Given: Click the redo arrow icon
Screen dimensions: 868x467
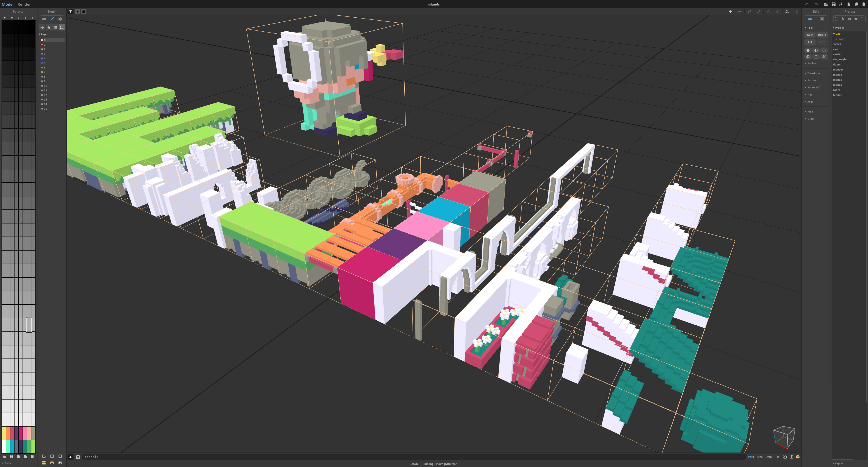Looking at the screenshot, I should click(x=816, y=4).
